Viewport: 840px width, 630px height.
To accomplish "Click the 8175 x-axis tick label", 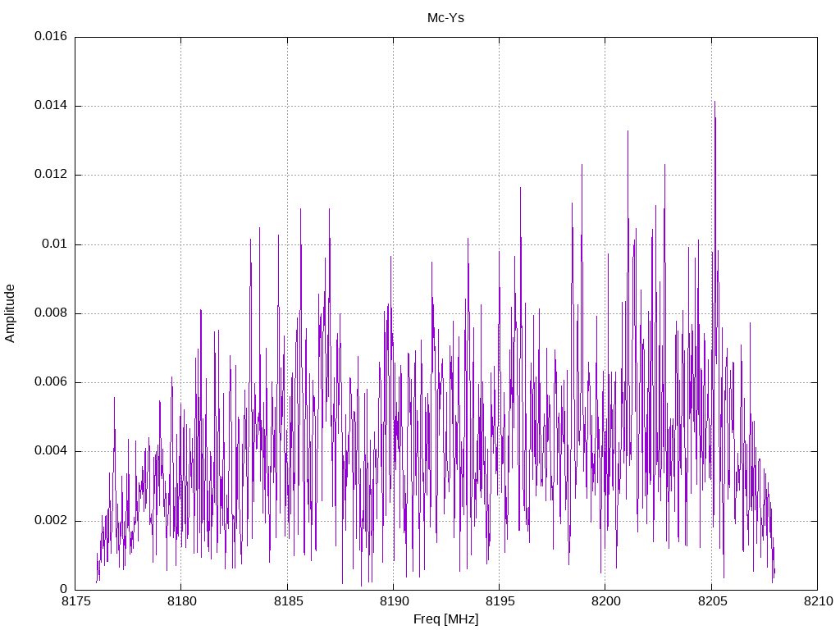I will pyautogui.click(x=76, y=601).
